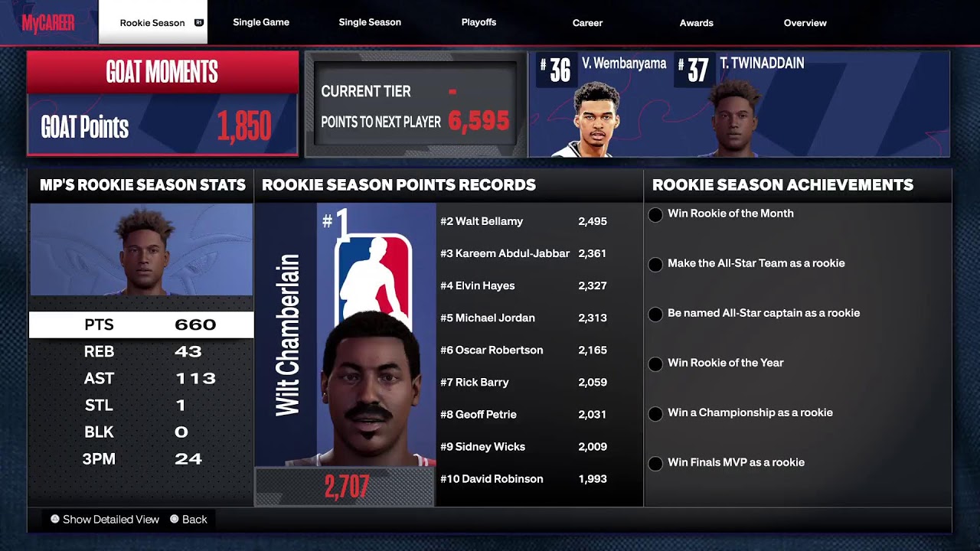Open the Rookie Season tab
Screen dimensions: 980x551
pyautogui.click(x=152, y=22)
